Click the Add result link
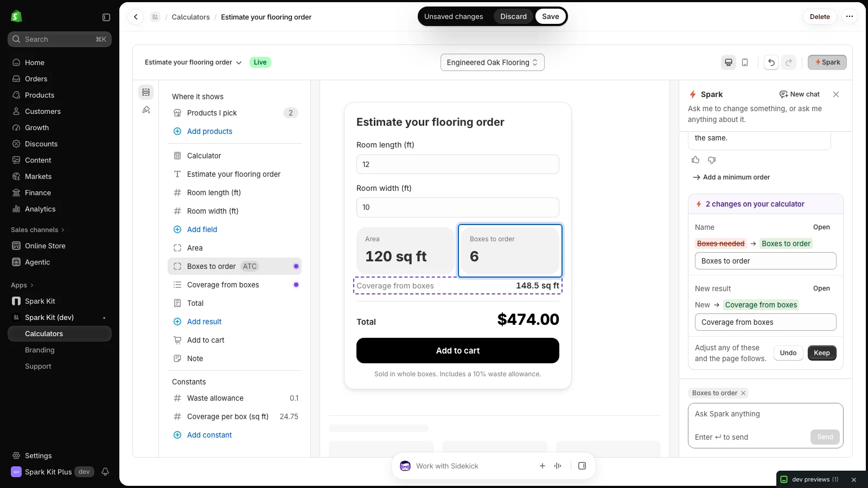 tap(204, 322)
